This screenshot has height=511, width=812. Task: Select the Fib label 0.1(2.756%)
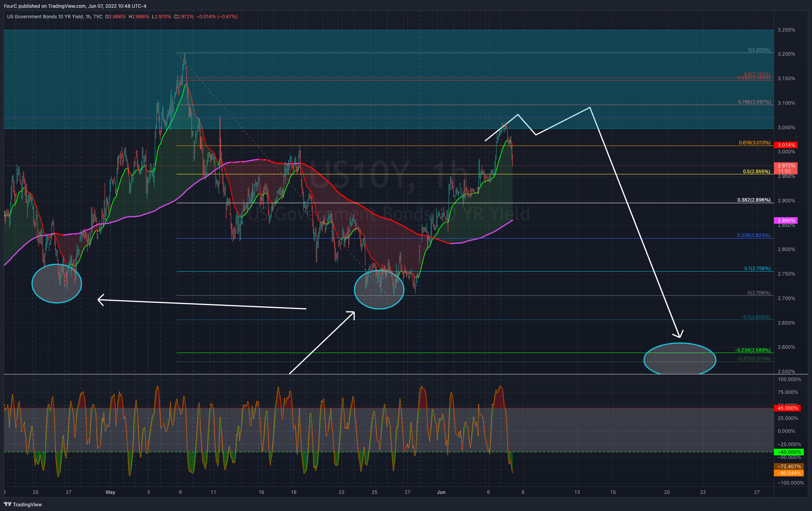tap(758, 269)
